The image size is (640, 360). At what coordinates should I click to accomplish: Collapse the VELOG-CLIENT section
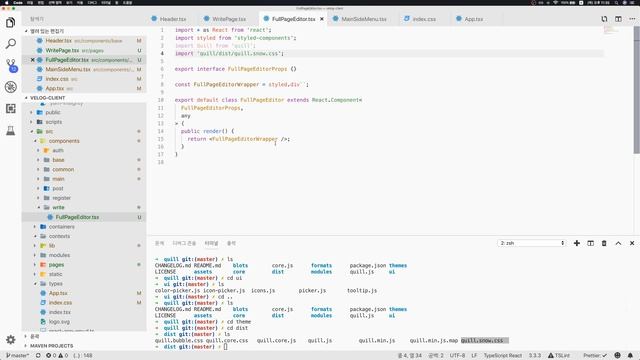coord(26,98)
